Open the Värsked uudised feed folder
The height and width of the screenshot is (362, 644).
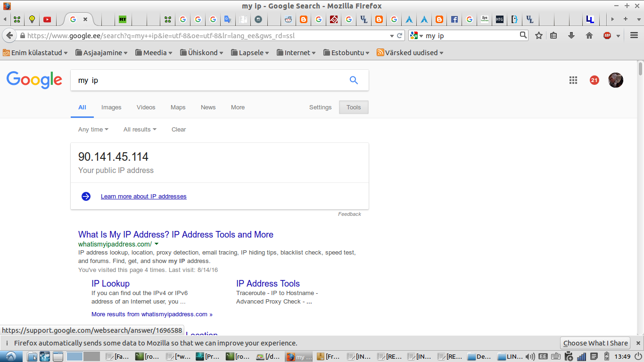[410, 53]
